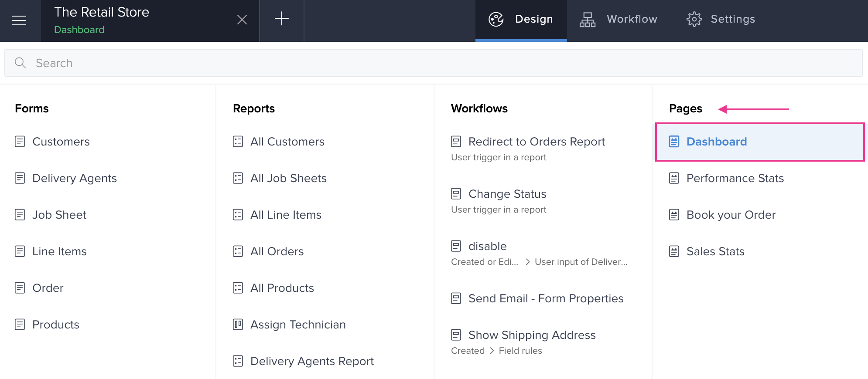Open Send Email - Form Properties workflow
Image resolution: width=868 pixels, height=379 pixels.
545,298
